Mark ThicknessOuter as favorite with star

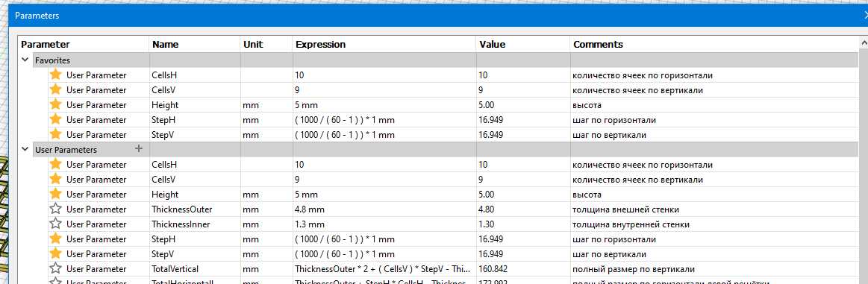click(x=55, y=209)
